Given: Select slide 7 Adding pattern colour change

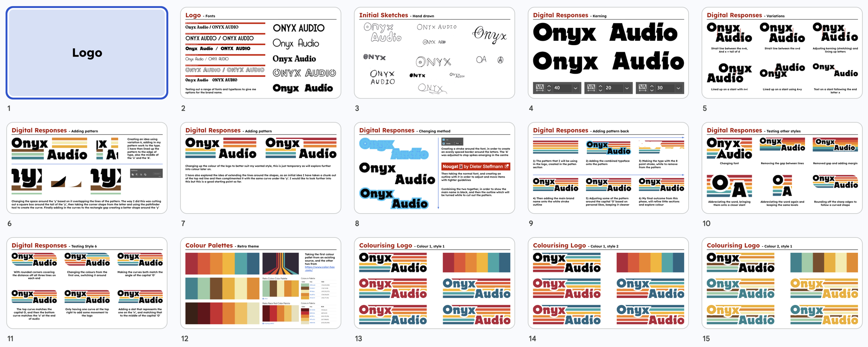Looking at the screenshot, I should (260, 168).
